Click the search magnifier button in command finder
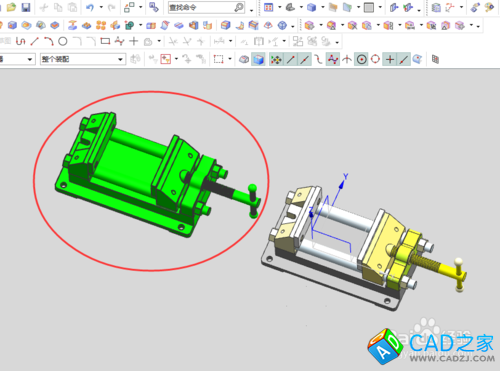The width and height of the screenshot is (500, 371). tap(239, 7)
